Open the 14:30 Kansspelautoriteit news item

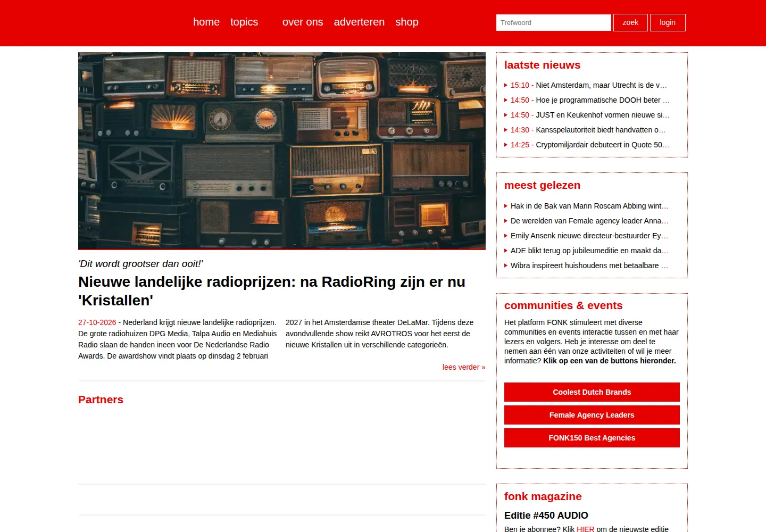tap(588, 130)
